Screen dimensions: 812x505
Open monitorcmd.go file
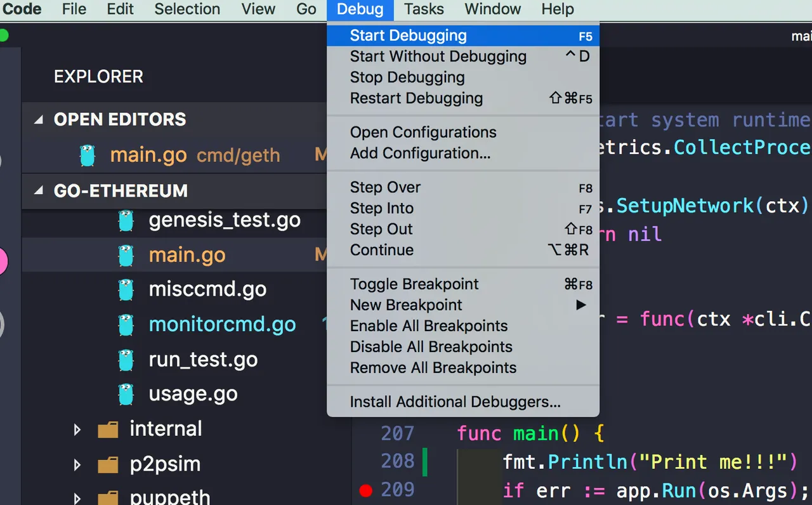(222, 324)
